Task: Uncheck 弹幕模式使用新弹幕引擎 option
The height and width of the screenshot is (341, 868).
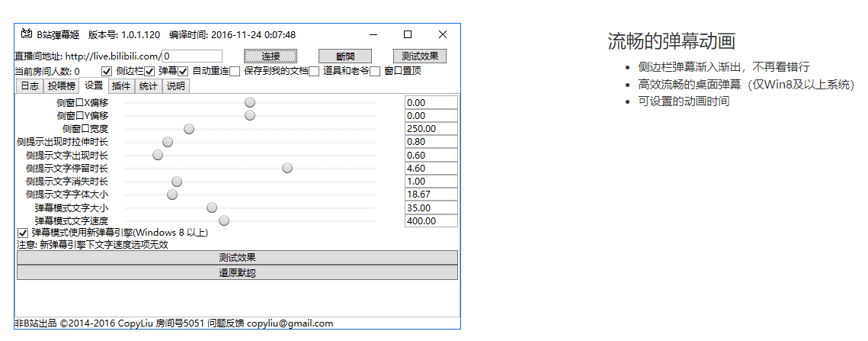Action: 23,233
